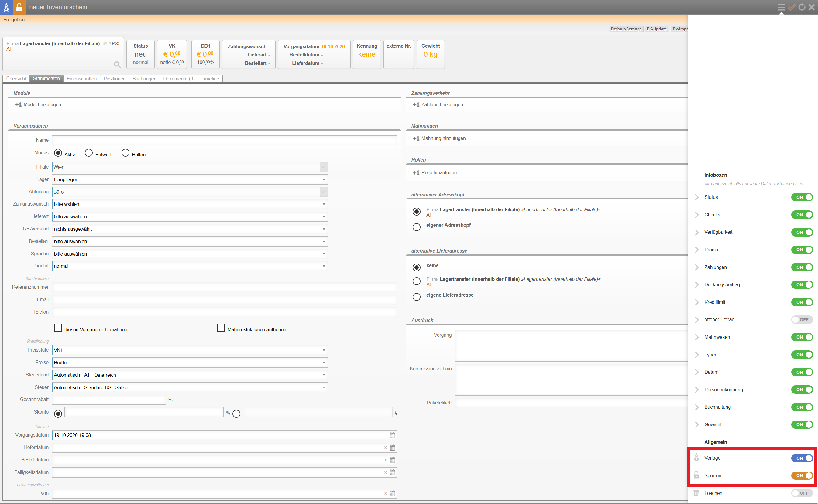Screen dimensions: 818x504
Task: Toggle the Status infobox switch
Action: [802, 197]
